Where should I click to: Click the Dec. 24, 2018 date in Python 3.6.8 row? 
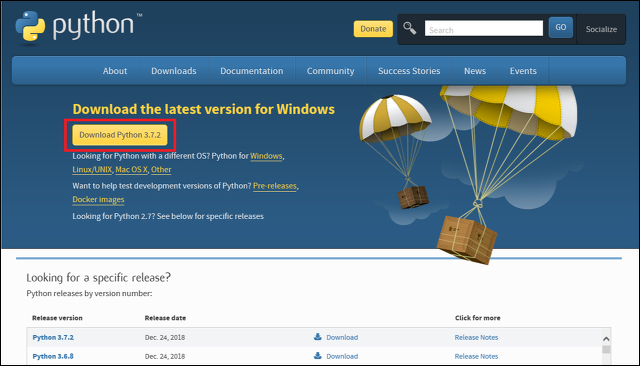[x=165, y=356]
